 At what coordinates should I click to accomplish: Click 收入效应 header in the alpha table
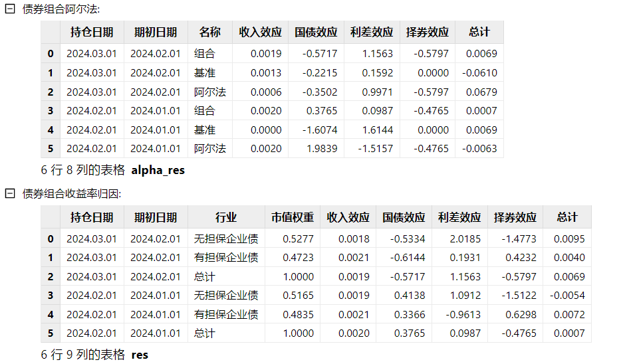click(x=260, y=32)
